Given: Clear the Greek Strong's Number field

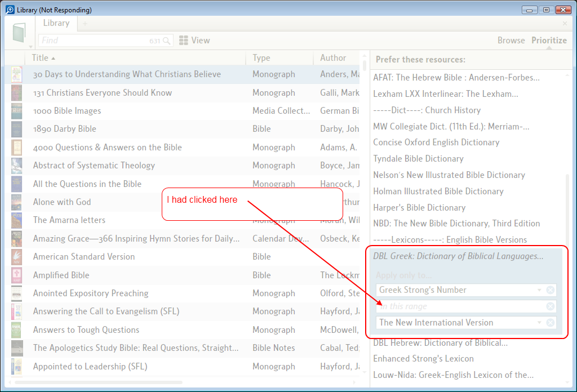Looking at the screenshot, I should pyautogui.click(x=550, y=290).
